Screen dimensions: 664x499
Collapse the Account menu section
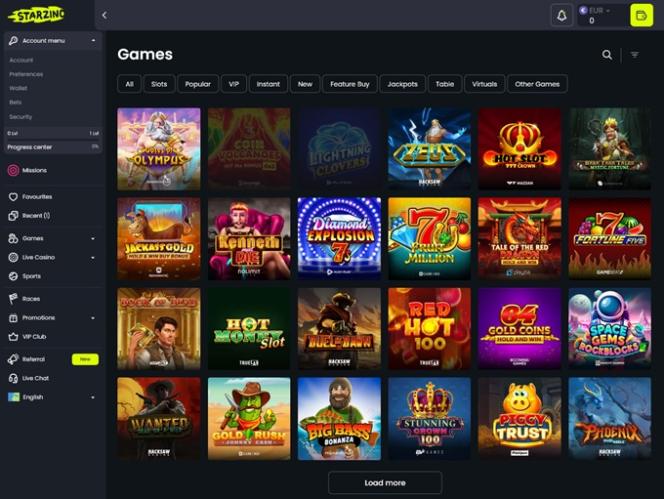point(53,41)
